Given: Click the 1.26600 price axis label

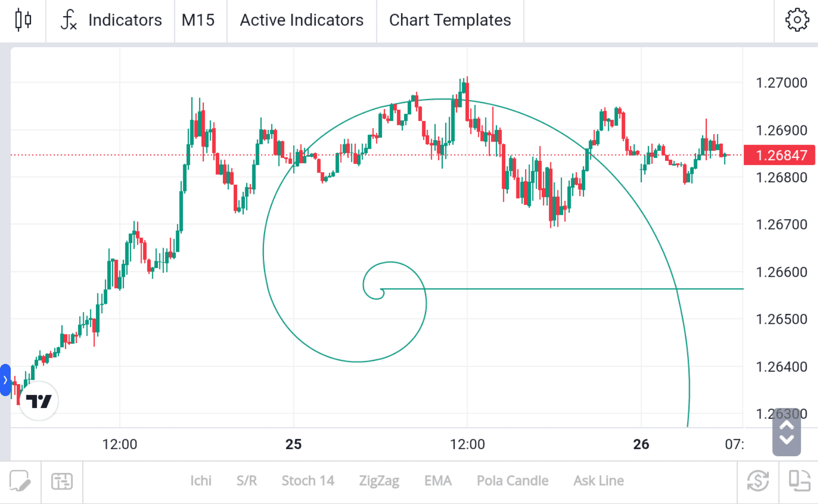Looking at the screenshot, I should point(781,272).
